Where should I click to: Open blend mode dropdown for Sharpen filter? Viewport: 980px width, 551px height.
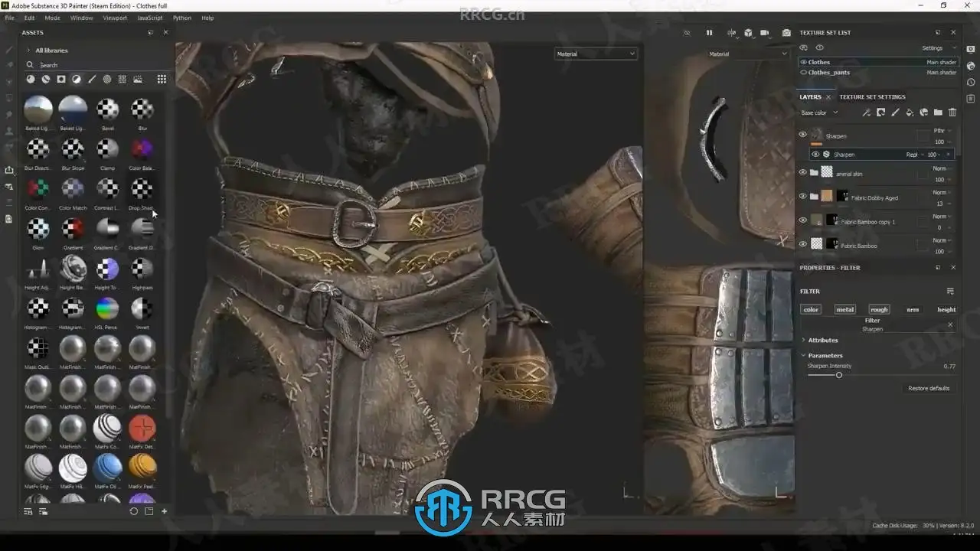pos(915,155)
